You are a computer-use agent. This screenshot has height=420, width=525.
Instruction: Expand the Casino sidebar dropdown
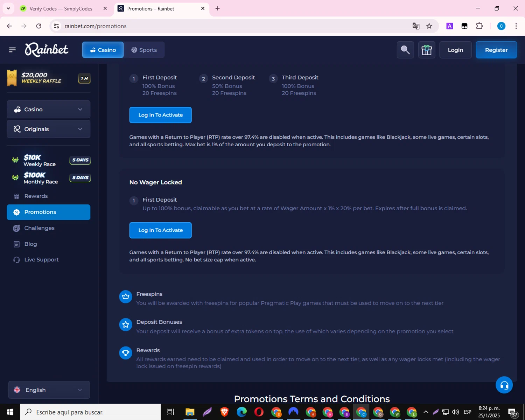click(48, 110)
